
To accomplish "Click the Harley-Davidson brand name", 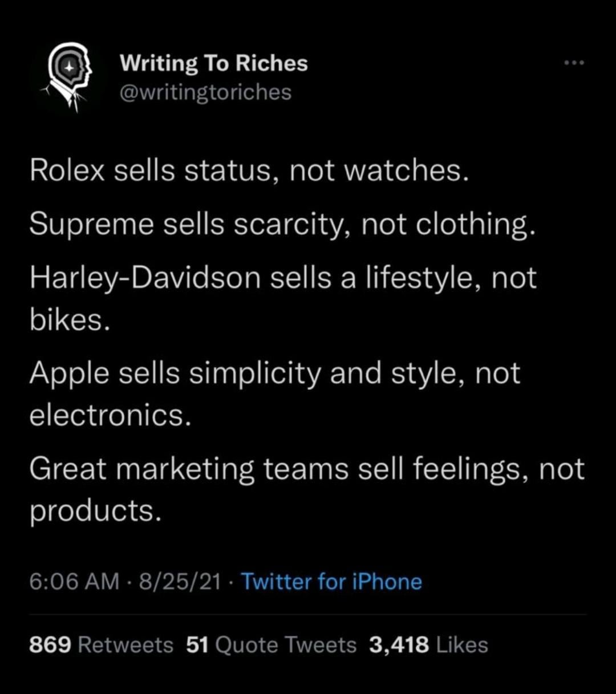I will point(145,278).
